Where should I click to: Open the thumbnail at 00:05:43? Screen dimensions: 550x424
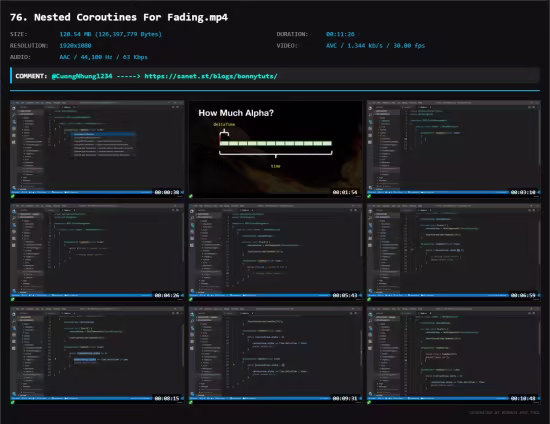click(275, 253)
